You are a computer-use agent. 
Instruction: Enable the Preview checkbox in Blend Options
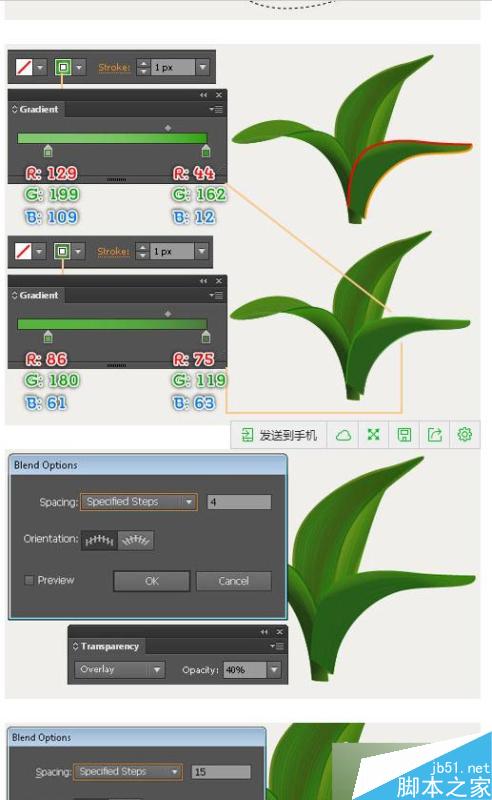[29, 580]
